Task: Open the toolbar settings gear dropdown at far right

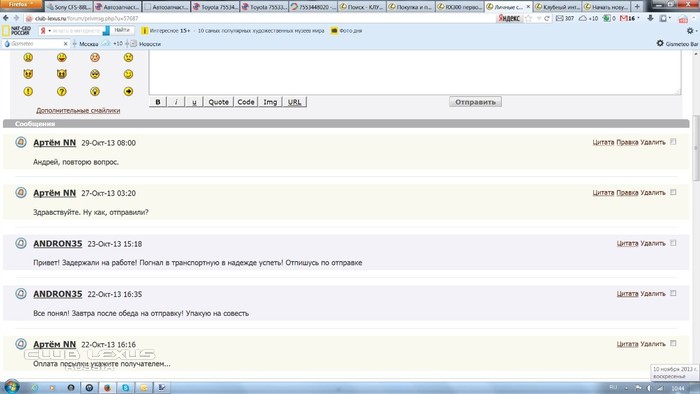Action: click(x=692, y=31)
